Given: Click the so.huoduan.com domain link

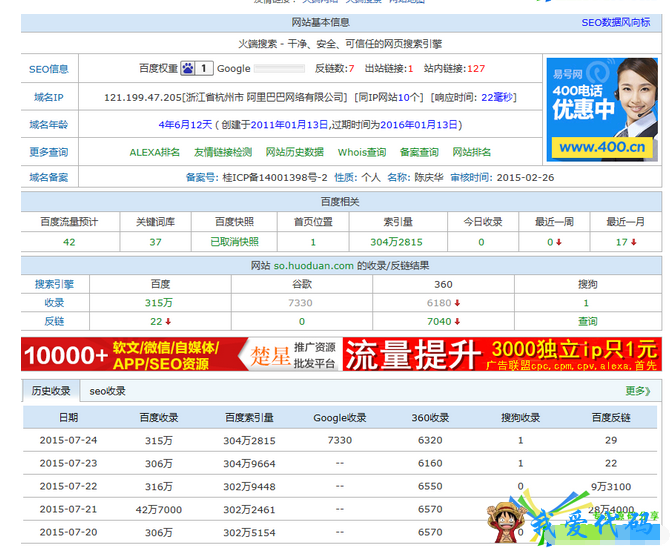Looking at the screenshot, I should [x=314, y=265].
